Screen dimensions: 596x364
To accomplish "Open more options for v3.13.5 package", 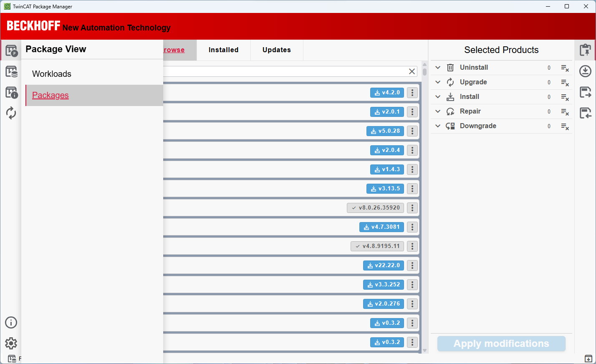I will (412, 189).
